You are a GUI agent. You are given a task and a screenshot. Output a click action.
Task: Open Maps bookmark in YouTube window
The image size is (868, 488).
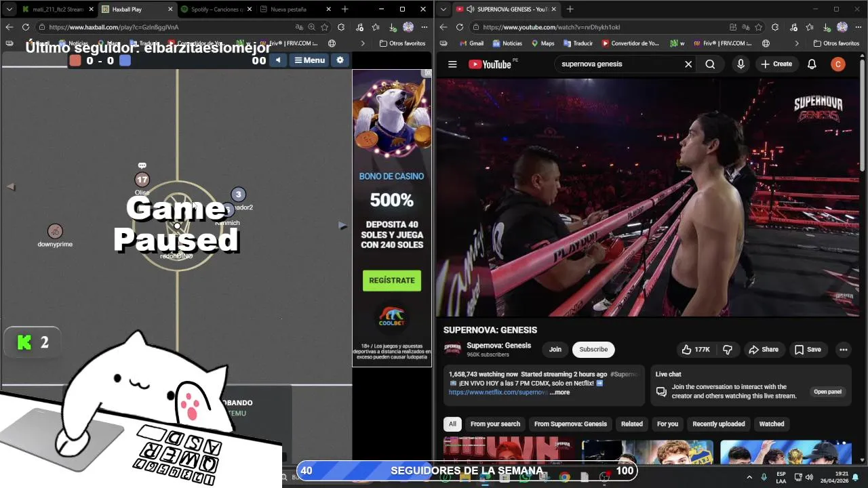coord(543,43)
